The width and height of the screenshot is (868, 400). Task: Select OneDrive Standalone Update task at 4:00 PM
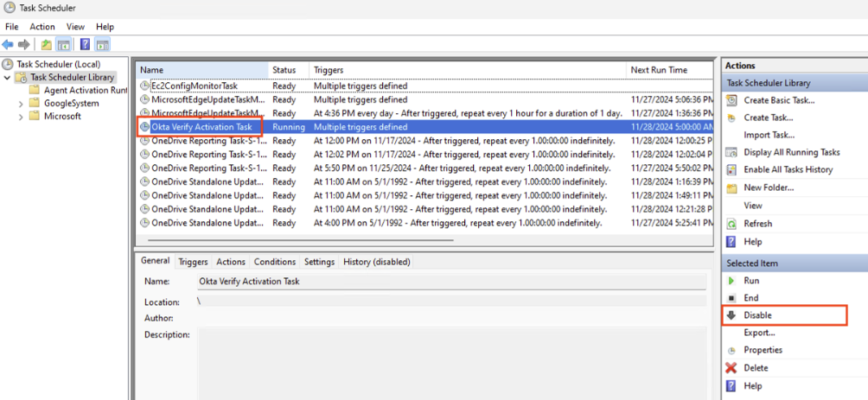pyautogui.click(x=424, y=223)
